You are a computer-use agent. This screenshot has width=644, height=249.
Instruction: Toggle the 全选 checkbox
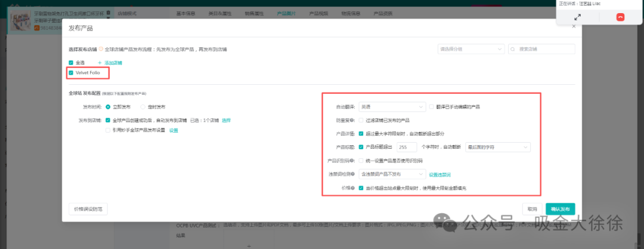coord(71,63)
